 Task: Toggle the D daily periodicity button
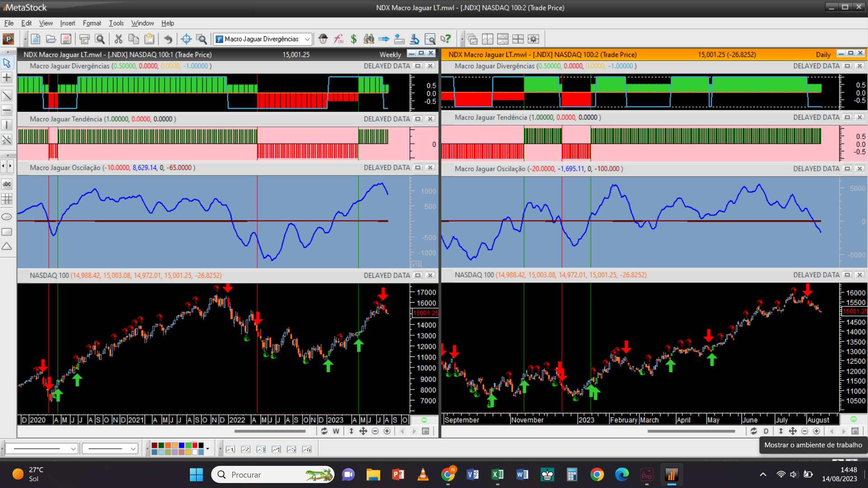pos(766,431)
